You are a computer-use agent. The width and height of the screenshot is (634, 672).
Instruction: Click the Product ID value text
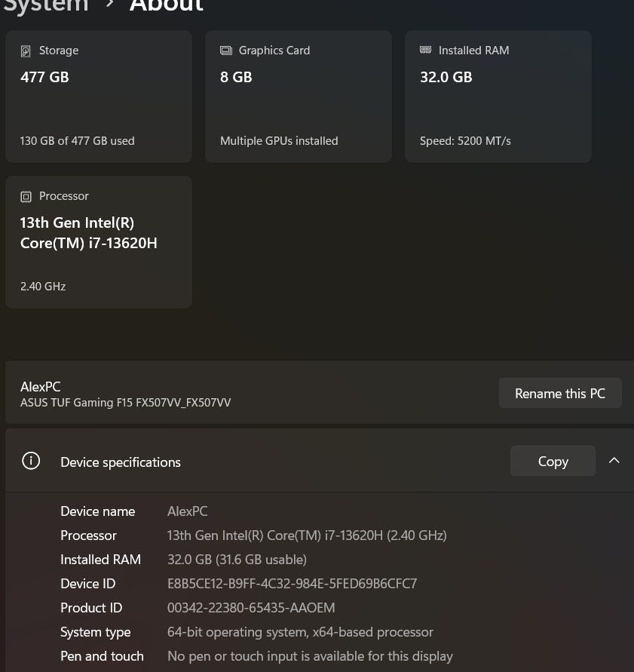[x=251, y=608]
